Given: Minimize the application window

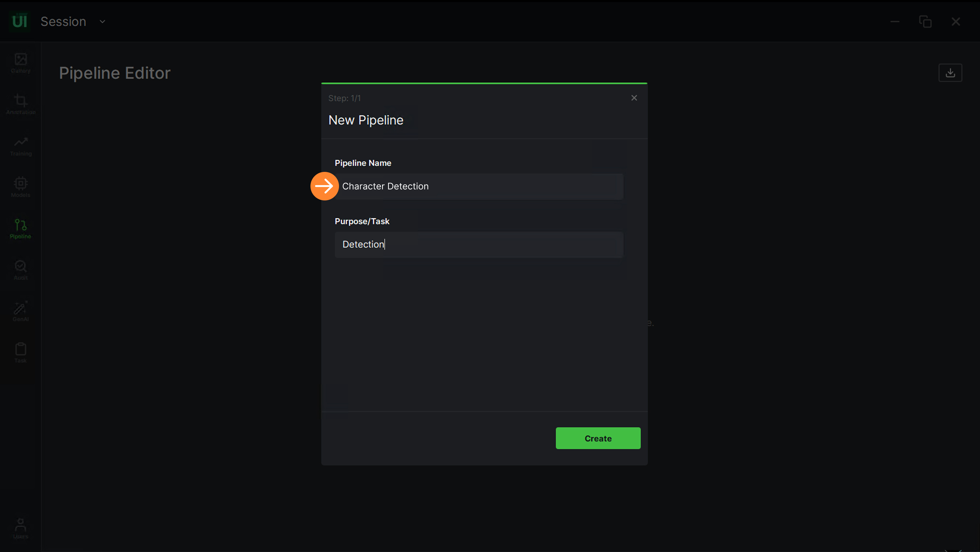Looking at the screenshot, I should [895, 22].
